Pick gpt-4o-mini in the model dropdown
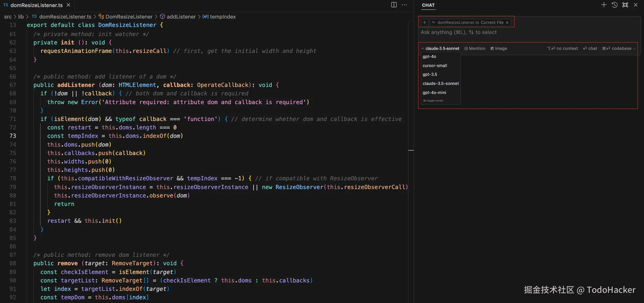Image resolution: width=644 pixels, height=303 pixels. tap(434, 93)
